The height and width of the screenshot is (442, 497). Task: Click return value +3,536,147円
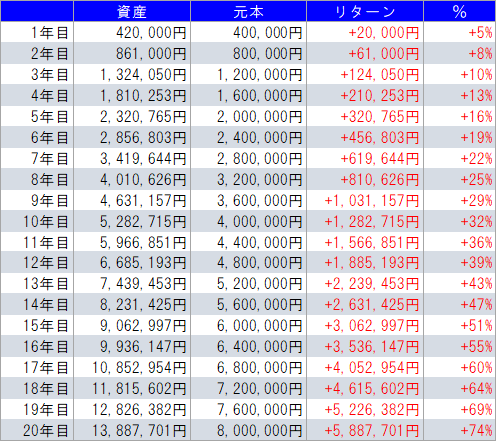[x=372, y=347]
